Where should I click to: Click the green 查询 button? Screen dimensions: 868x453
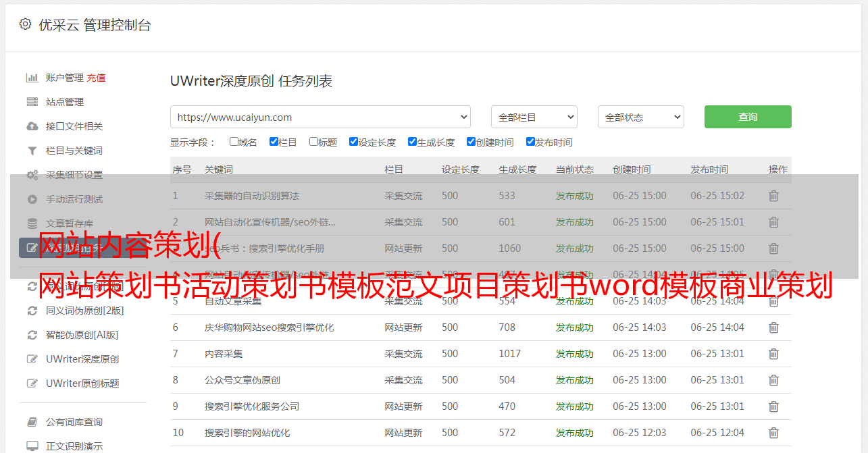[x=747, y=117]
